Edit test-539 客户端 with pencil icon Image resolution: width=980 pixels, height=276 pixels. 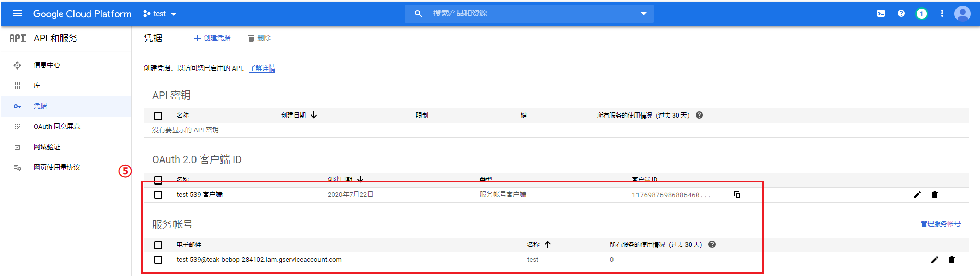917,195
